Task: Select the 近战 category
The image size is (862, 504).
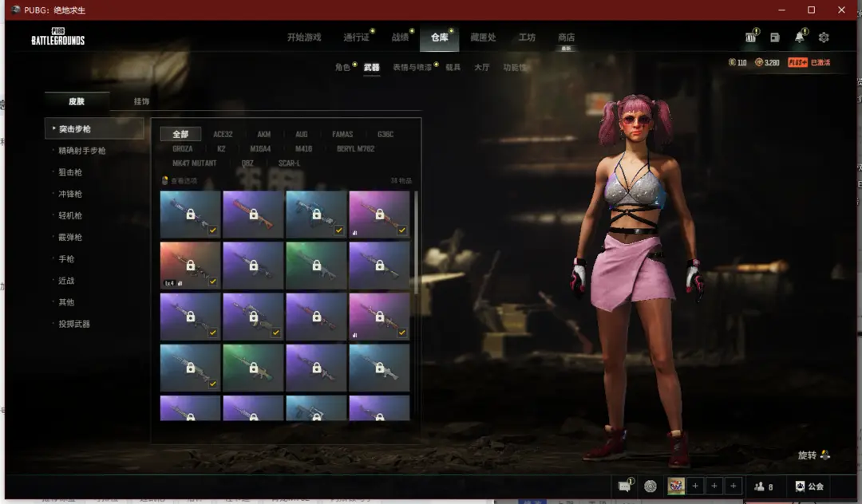Action: [x=66, y=281]
